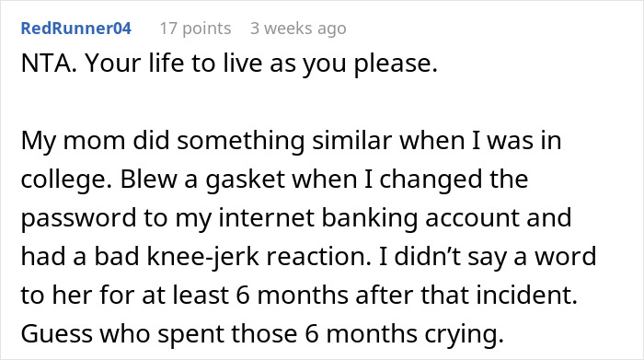
Task: Open the 3 weeks ago timestamp permalink
Action: pyautogui.click(x=298, y=29)
